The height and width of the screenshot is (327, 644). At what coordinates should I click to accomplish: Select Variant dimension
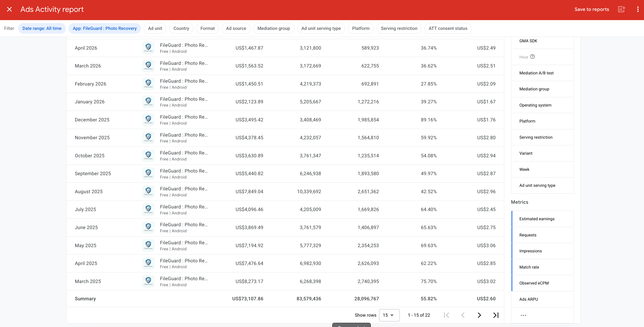pyautogui.click(x=542, y=153)
